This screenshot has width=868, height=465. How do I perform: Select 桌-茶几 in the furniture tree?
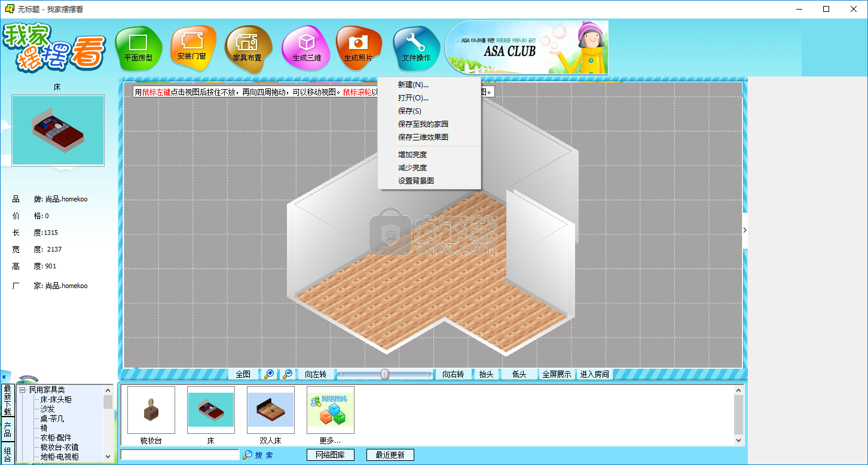(52, 418)
